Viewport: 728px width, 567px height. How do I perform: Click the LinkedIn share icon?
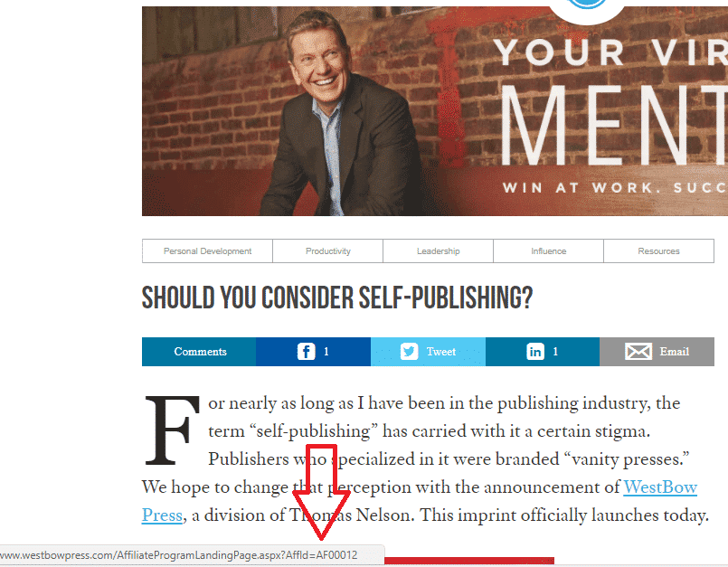[535, 352]
